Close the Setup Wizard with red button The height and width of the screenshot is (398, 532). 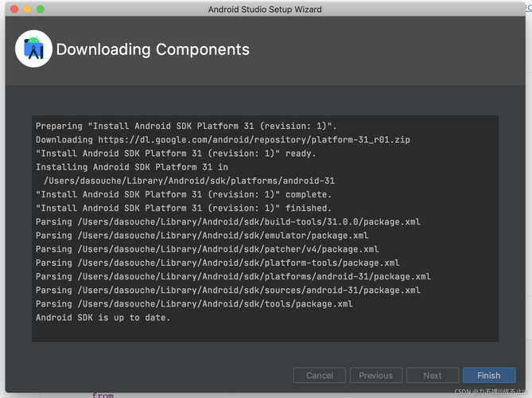[x=14, y=10]
